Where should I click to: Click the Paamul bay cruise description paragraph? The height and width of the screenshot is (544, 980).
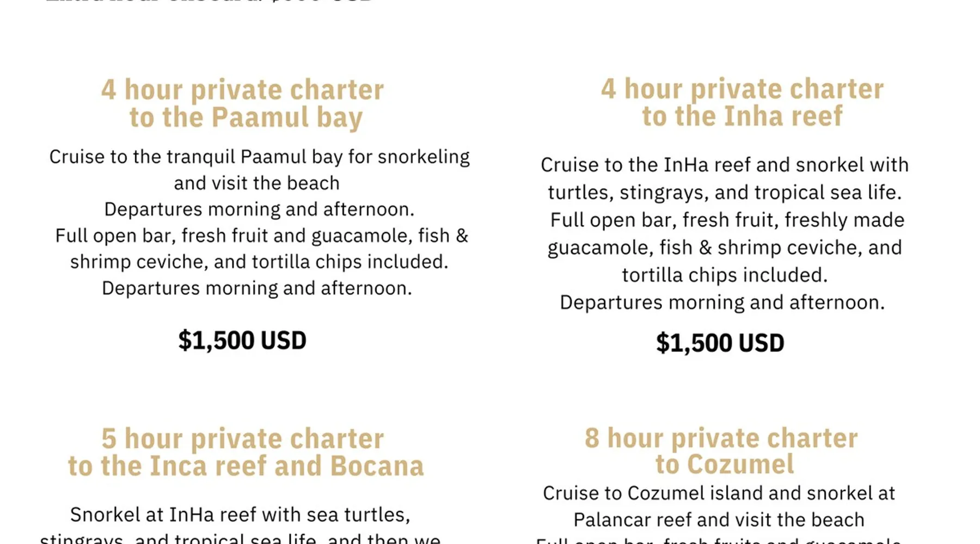coord(260,222)
